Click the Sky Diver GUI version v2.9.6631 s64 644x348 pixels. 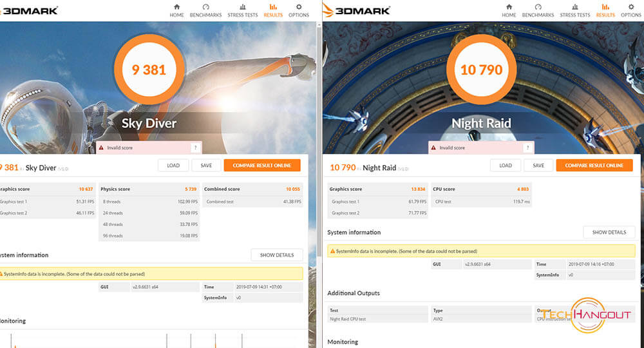click(x=146, y=287)
